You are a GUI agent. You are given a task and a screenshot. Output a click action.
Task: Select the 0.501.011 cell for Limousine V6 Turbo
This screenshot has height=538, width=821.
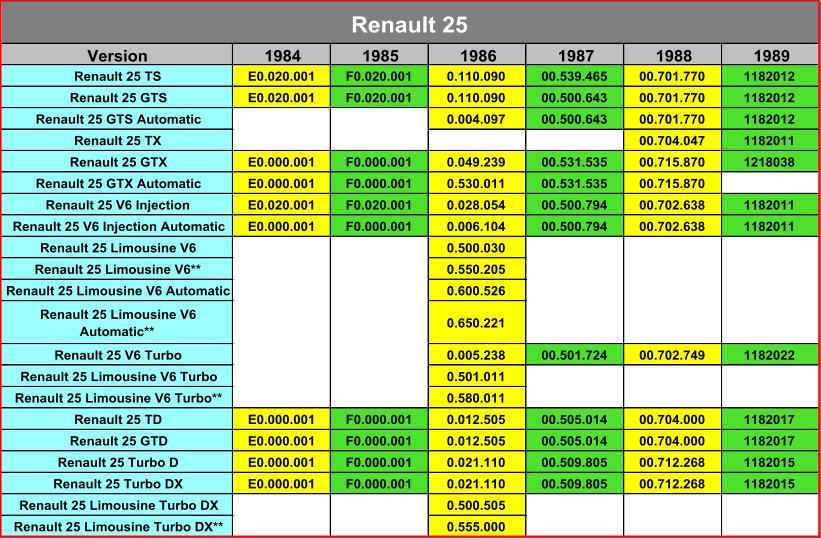pyautogui.click(x=476, y=376)
